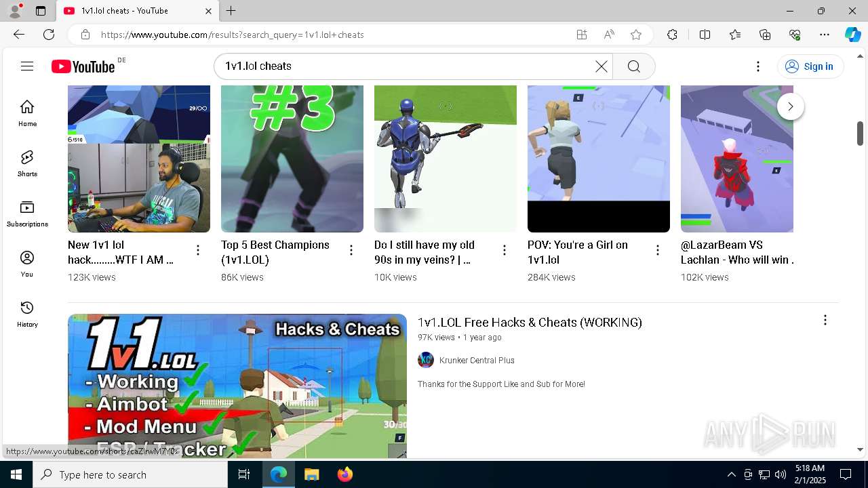The width and height of the screenshot is (868, 488).
Task: Open the apps available icon in the address bar
Action: 582,35
